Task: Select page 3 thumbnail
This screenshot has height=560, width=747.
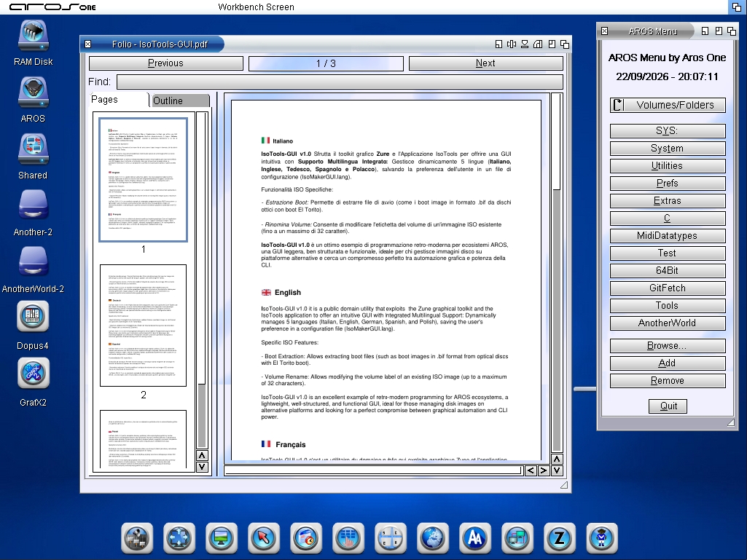Action: [x=144, y=439]
